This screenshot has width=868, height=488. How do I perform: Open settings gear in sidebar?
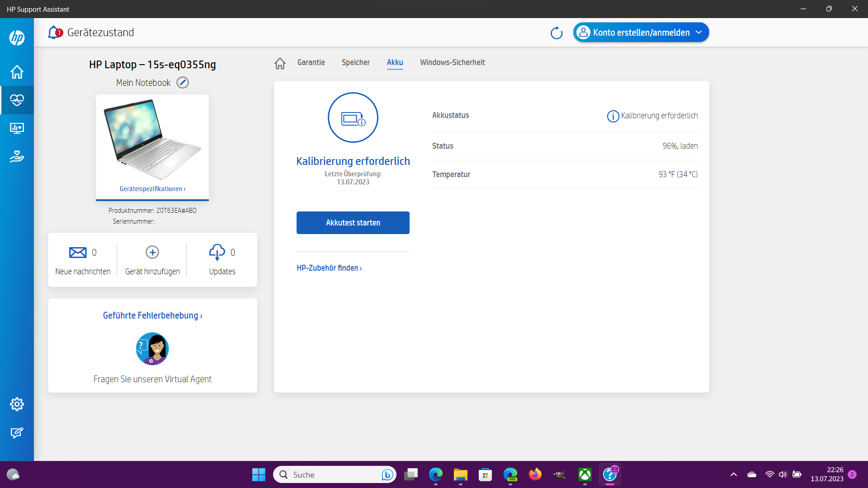pyautogui.click(x=17, y=404)
